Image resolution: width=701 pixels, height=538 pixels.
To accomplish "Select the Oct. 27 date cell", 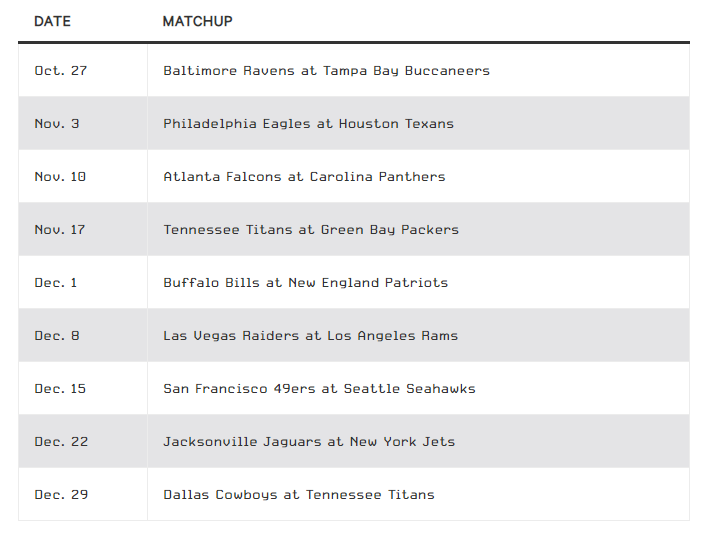I will click(62, 71).
